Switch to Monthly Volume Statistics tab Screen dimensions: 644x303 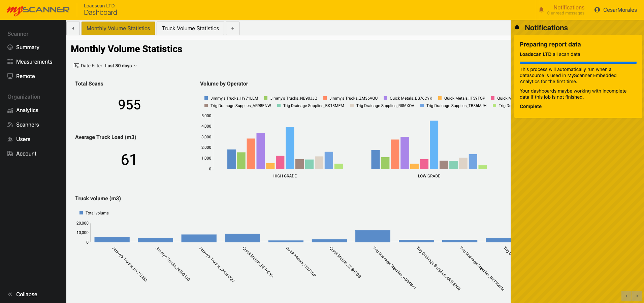(118, 28)
